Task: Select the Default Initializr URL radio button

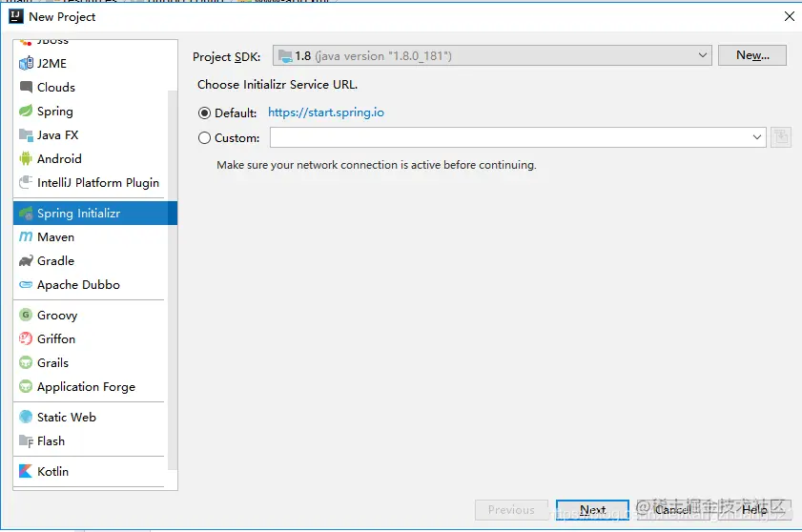Action: tap(205, 113)
